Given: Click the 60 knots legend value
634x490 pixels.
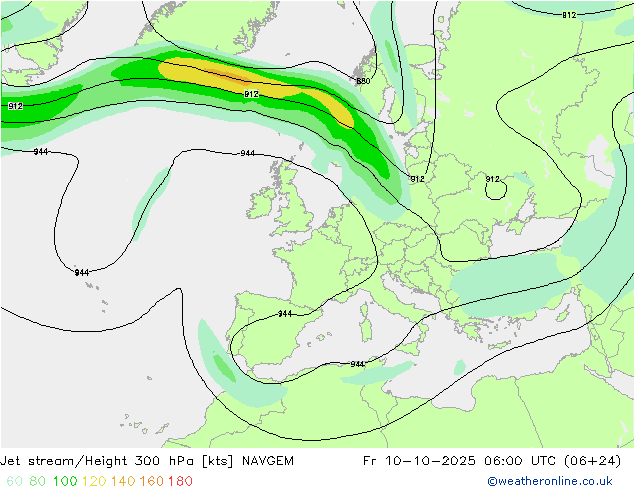Looking at the screenshot, I should click(15, 481).
